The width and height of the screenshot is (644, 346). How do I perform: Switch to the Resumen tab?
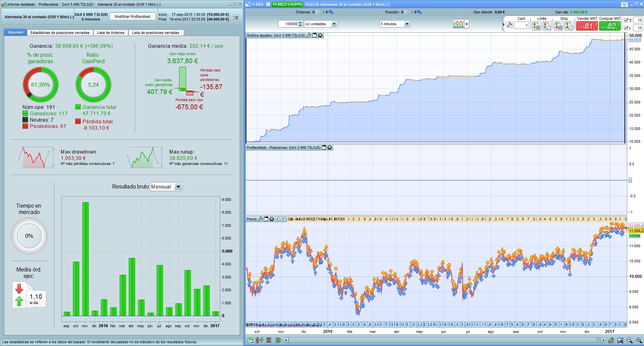(x=15, y=33)
